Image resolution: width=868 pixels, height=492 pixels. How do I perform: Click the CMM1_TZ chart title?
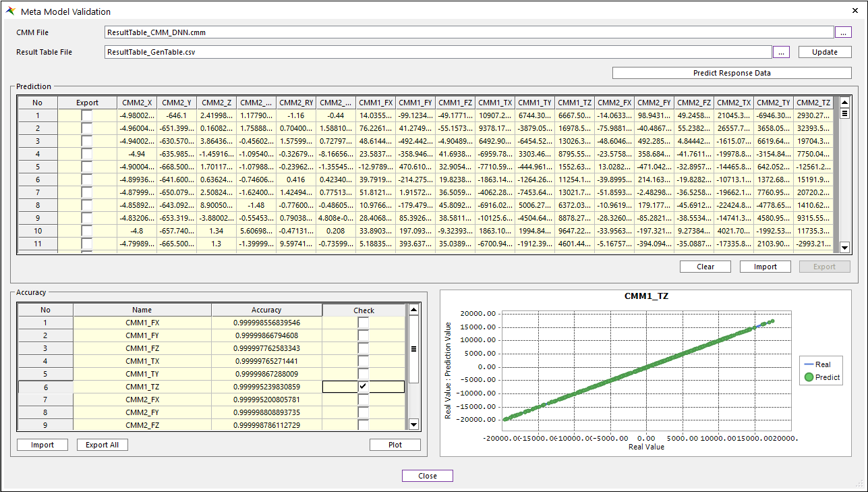(645, 296)
